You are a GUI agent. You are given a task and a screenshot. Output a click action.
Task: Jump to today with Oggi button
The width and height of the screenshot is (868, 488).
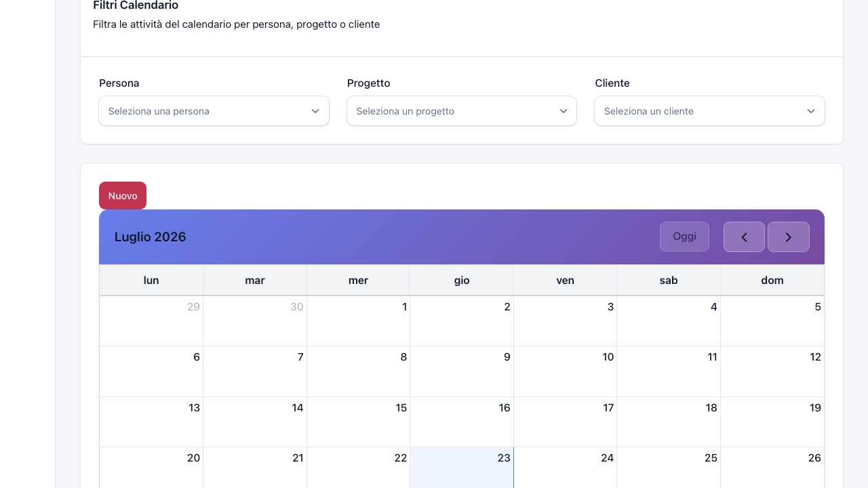point(684,237)
